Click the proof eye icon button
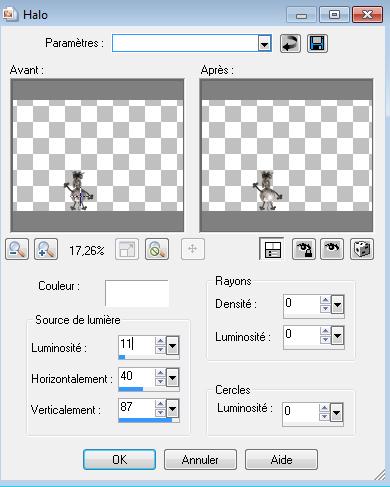The width and height of the screenshot is (390, 487). pos(332,249)
